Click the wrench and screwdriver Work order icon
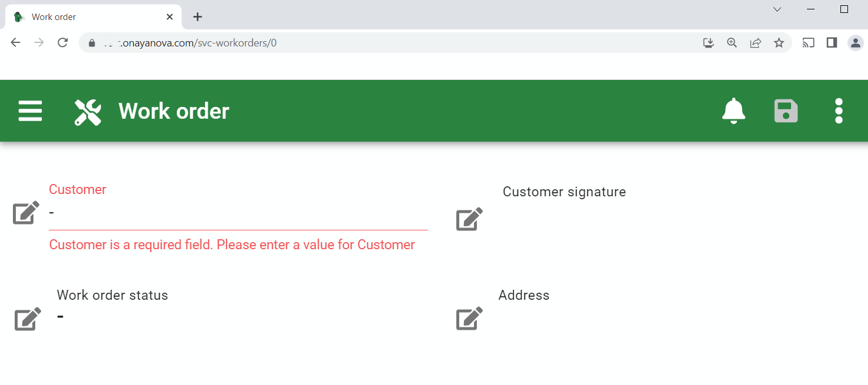This screenshot has height=385, width=868. point(88,112)
